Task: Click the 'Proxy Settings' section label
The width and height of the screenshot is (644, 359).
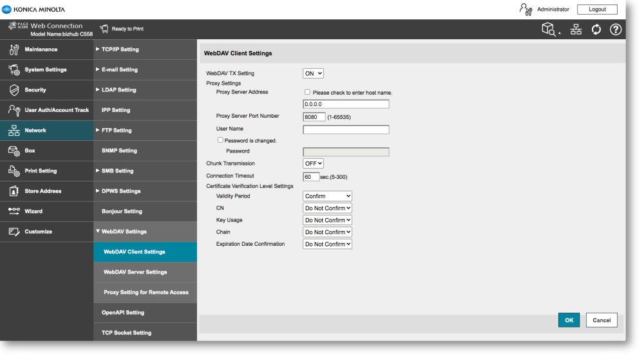Action: tap(223, 83)
